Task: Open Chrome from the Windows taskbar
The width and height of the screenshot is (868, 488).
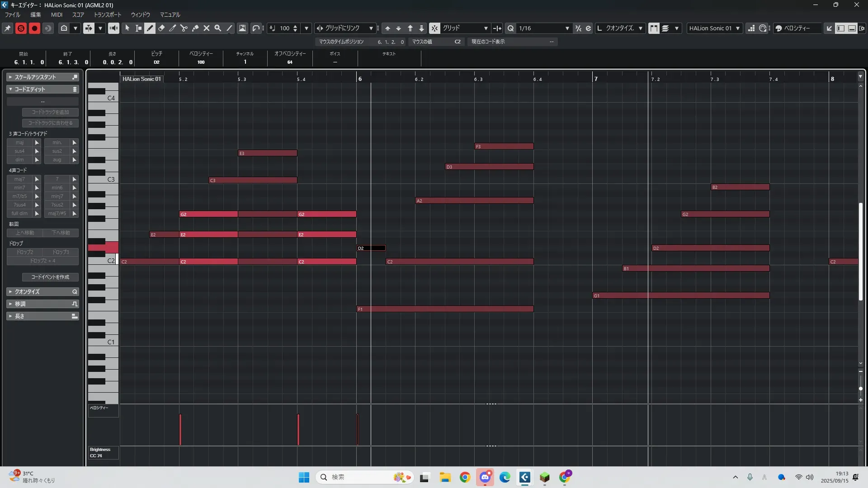Action: (x=465, y=477)
